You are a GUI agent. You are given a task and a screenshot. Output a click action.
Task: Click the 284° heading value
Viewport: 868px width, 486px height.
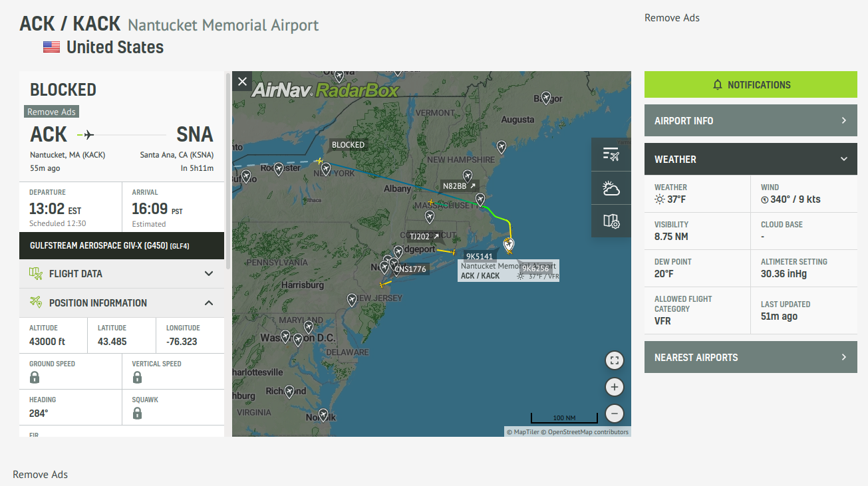pyautogui.click(x=39, y=414)
